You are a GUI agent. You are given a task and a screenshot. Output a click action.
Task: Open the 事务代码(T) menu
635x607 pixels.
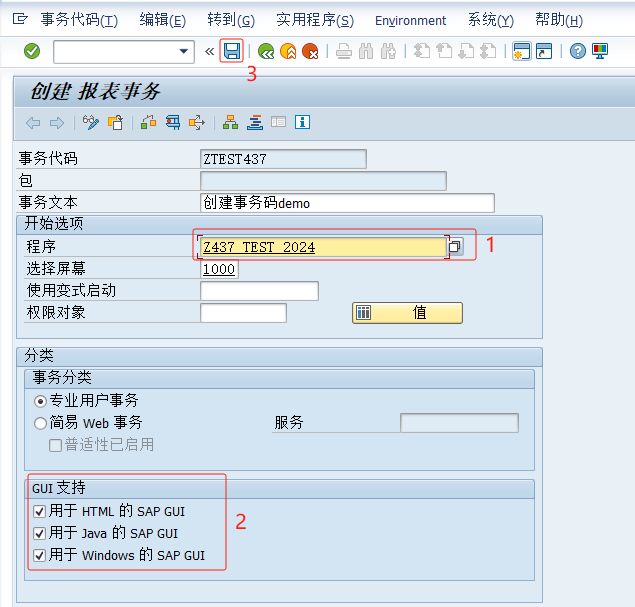(x=79, y=20)
